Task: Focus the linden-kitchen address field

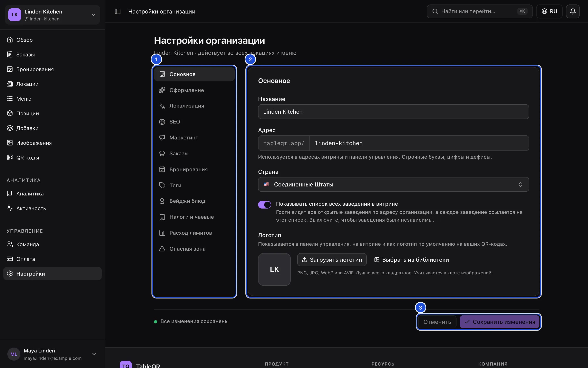Action: point(419,143)
